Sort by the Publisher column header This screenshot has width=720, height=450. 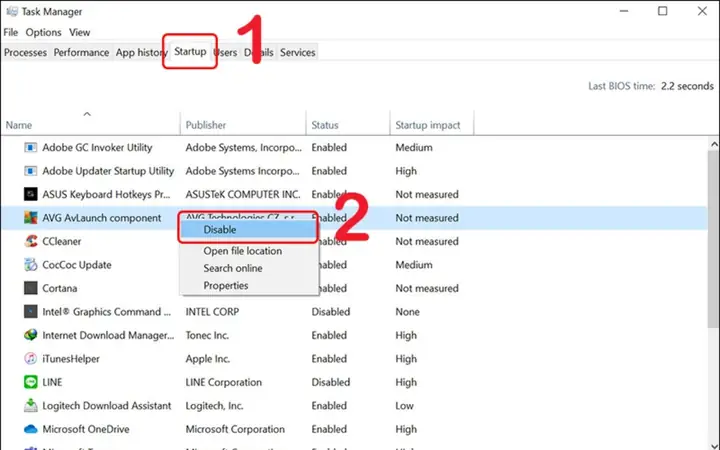click(x=243, y=124)
